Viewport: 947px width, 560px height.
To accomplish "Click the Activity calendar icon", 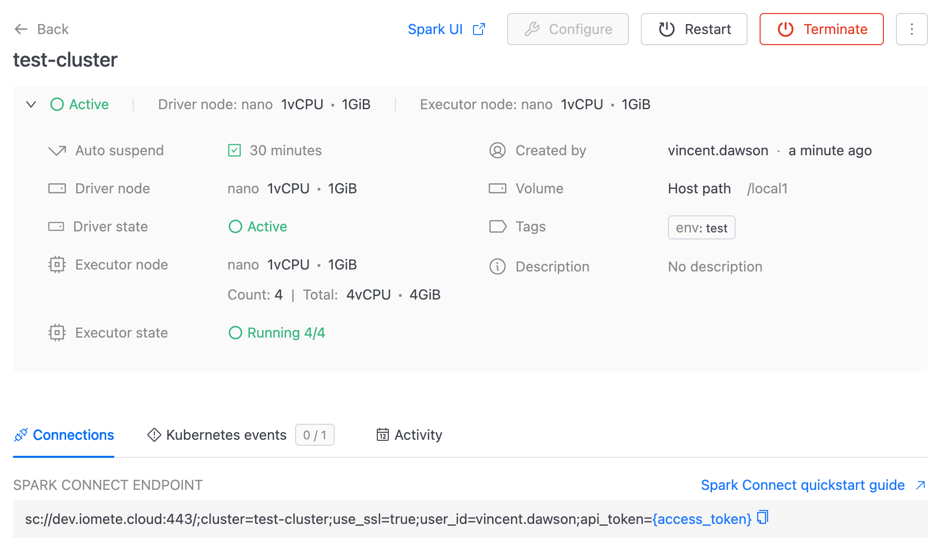I will 383,435.
